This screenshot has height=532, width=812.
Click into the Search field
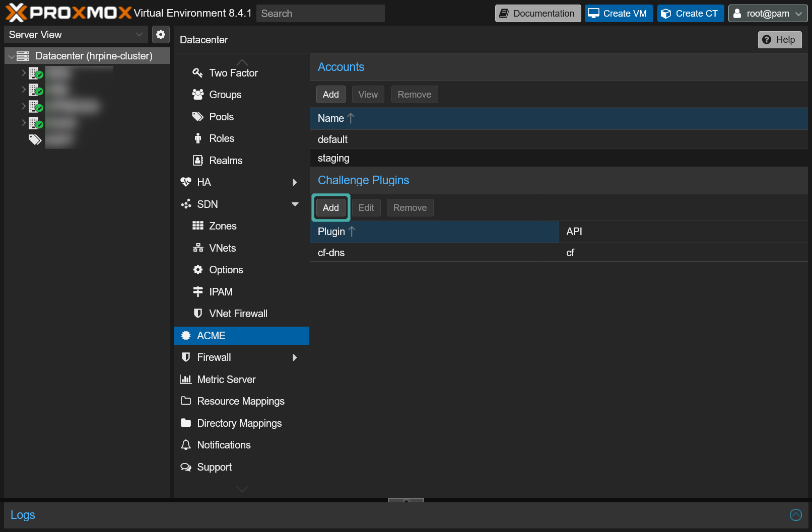click(320, 14)
